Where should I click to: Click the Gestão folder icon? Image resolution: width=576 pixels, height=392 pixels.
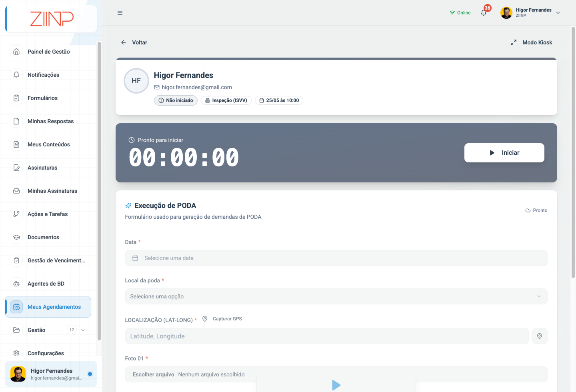point(16,330)
